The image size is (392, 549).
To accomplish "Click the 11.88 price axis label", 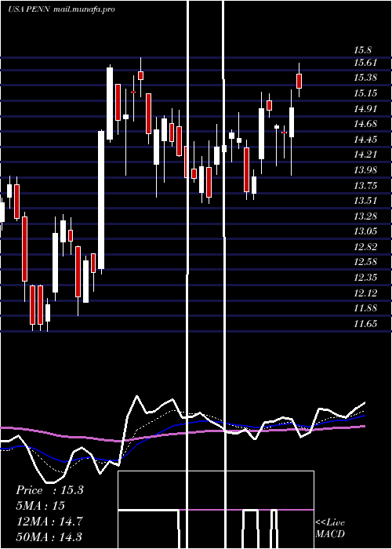I will coord(365,308).
